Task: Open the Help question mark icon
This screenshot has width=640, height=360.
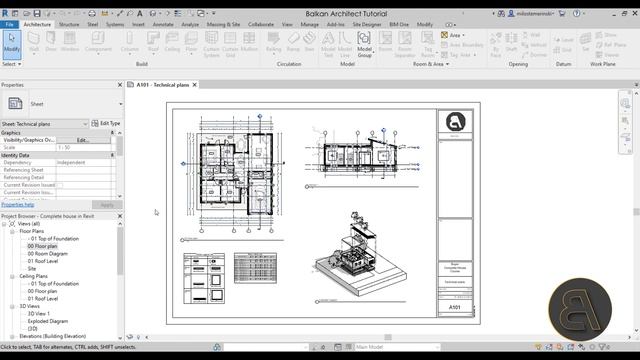Action: coord(576,13)
